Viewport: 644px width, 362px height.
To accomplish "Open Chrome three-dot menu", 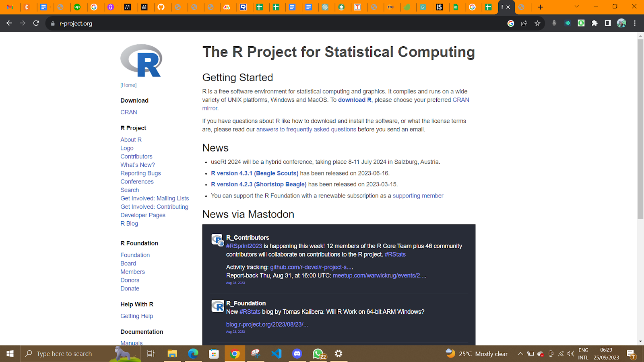I will [x=635, y=23].
